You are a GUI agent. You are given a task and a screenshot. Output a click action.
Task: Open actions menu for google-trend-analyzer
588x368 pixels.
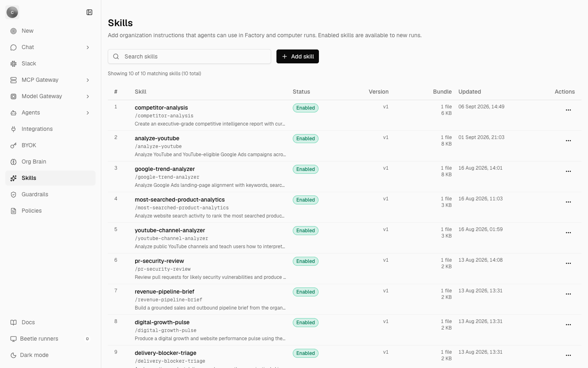[568, 171]
